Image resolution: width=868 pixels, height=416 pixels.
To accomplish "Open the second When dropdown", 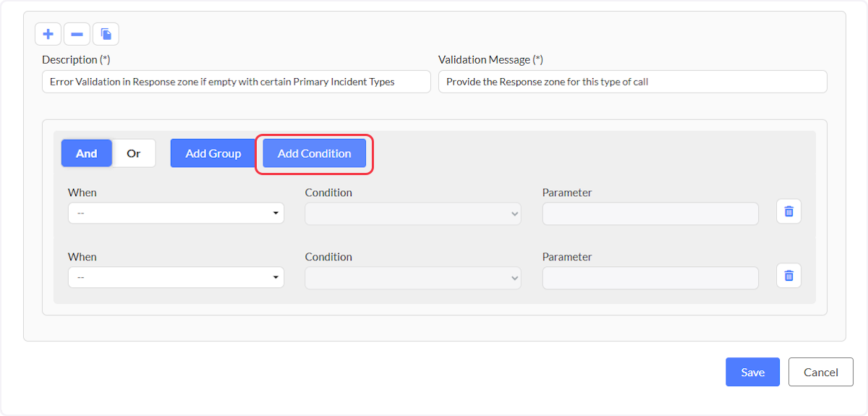I will 176,278.
